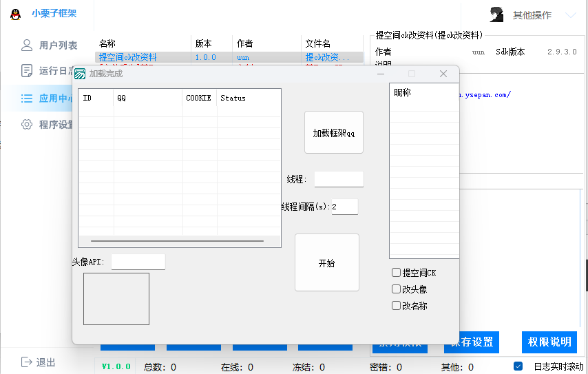Click the 程序设置 gear icon

point(27,125)
